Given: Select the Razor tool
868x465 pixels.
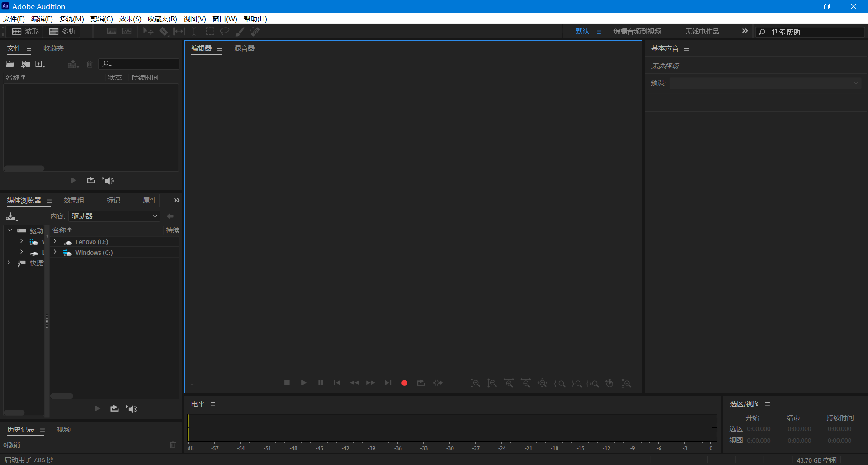Looking at the screenshot, I should (164, 31).
